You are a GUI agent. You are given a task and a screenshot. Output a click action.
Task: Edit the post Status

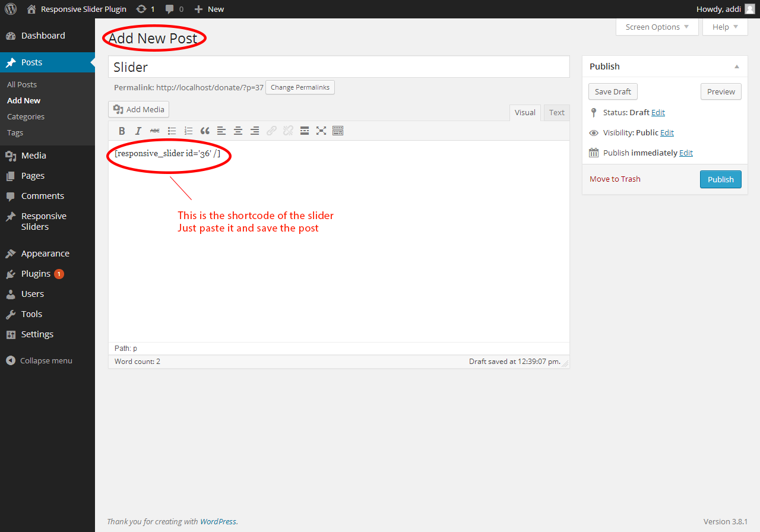[x=658, y=113]
